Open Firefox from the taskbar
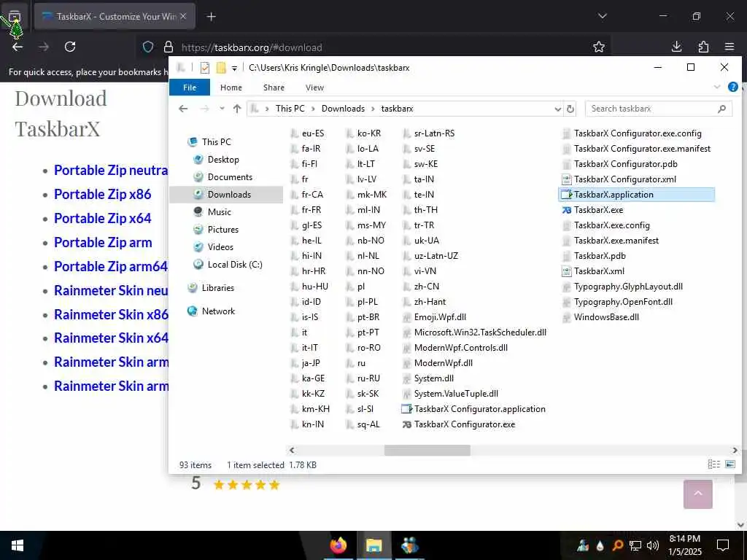Viewport: 747px width, 560px height. click(x=338, y=545)
